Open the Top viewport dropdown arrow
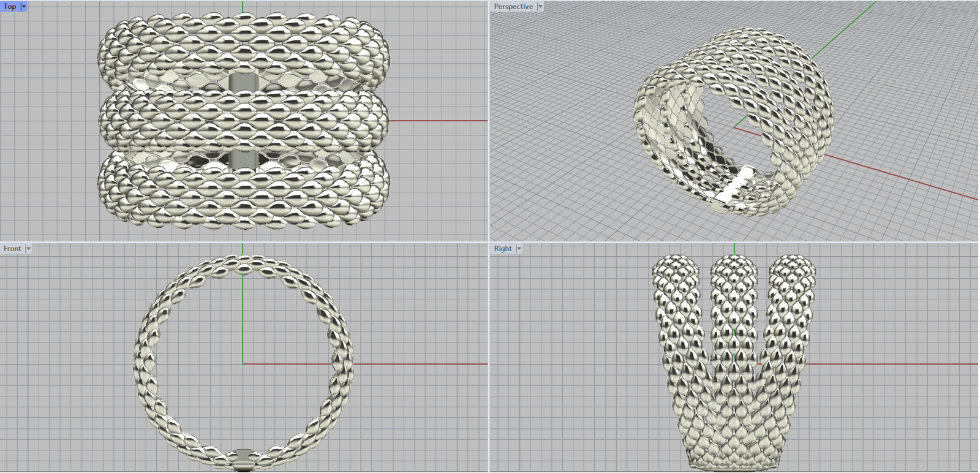Image resolution: width=980 pixels, height=473 pixels. pyautogui.click(x=24, y=6)
